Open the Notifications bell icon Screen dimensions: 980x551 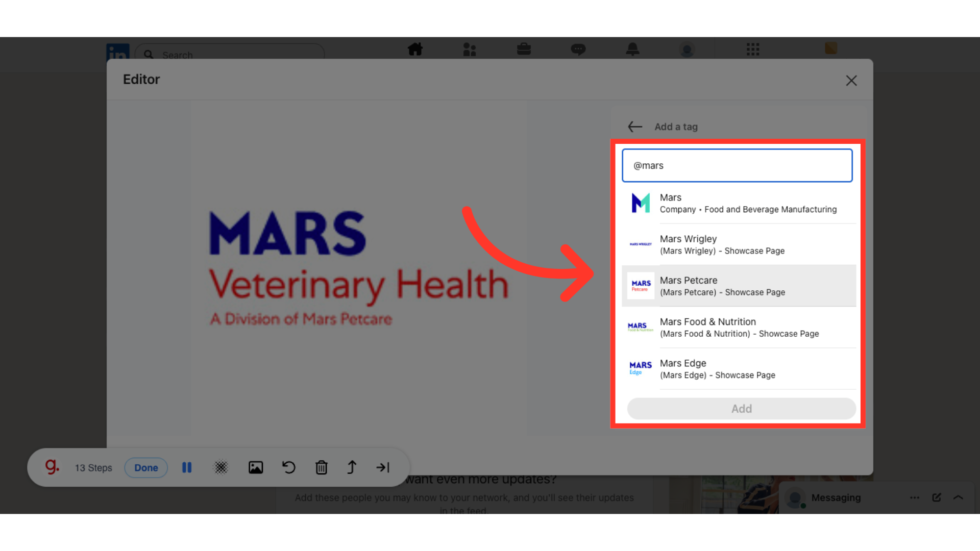coord(632,49)
